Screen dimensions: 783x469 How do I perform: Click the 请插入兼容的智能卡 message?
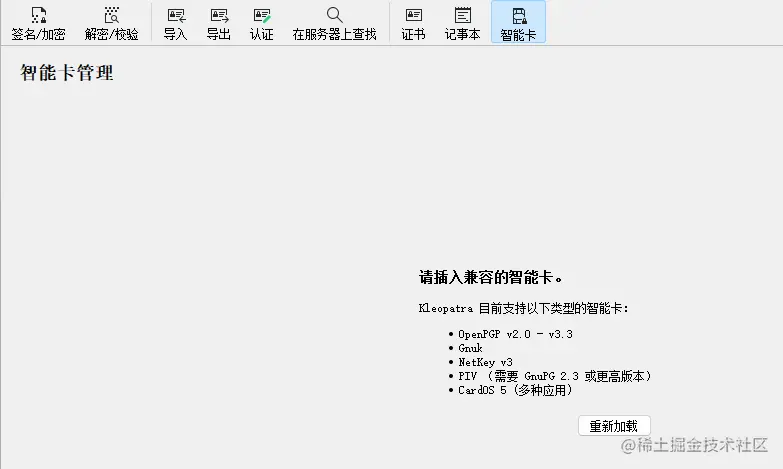490,277
